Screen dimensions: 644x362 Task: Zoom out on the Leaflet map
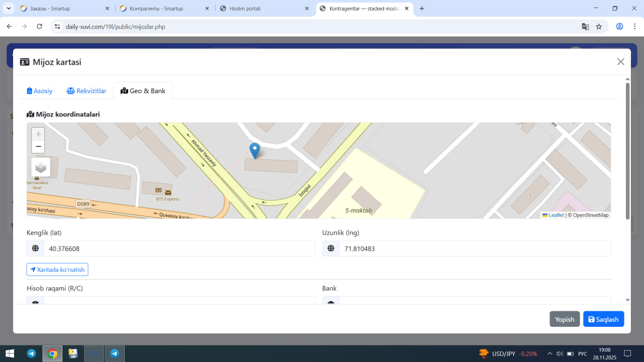click(x=38, y=147)
